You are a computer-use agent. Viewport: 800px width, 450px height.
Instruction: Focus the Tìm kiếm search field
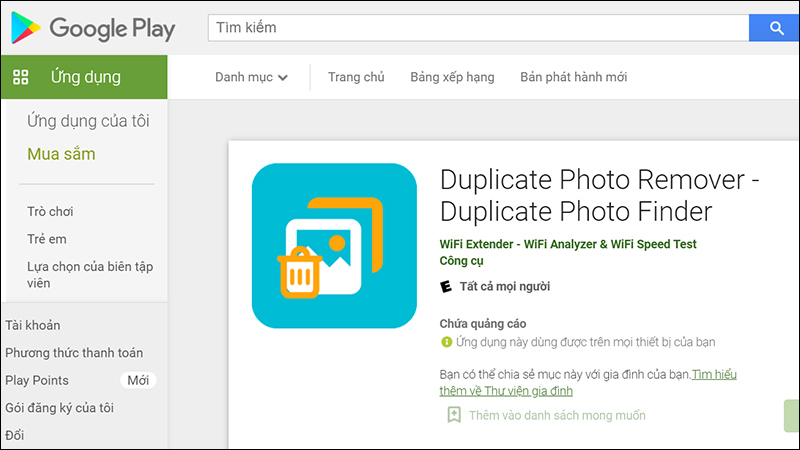coord(478,28)
